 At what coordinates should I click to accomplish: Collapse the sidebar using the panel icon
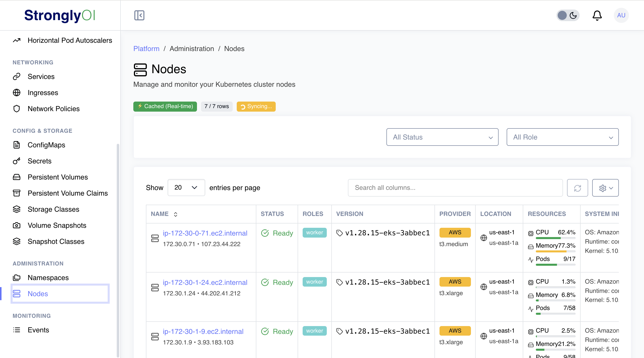coord(139,15)
